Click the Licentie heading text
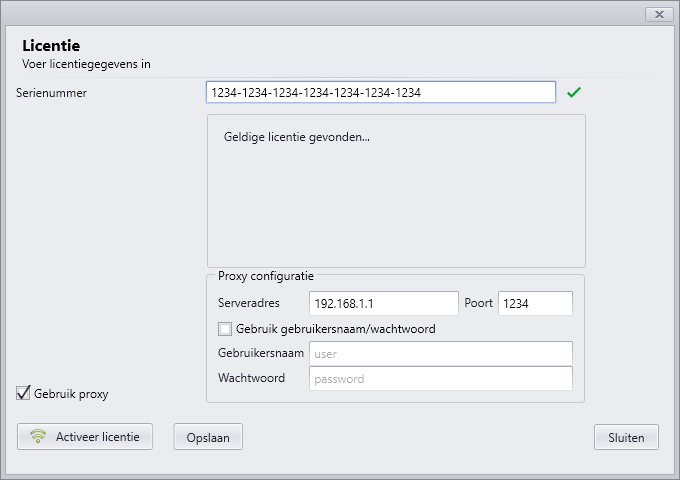The height and width of the screenshot is (480, 680). click(x=51, y=46)
